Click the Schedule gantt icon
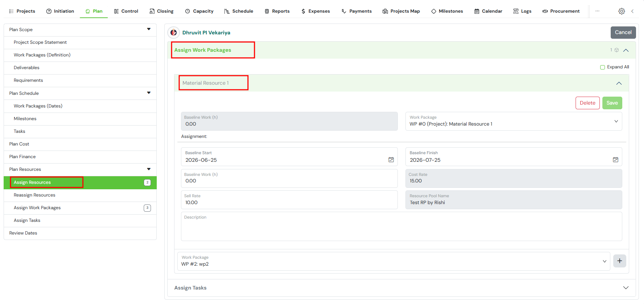The image size is (644, 304). tap(227, 11)
